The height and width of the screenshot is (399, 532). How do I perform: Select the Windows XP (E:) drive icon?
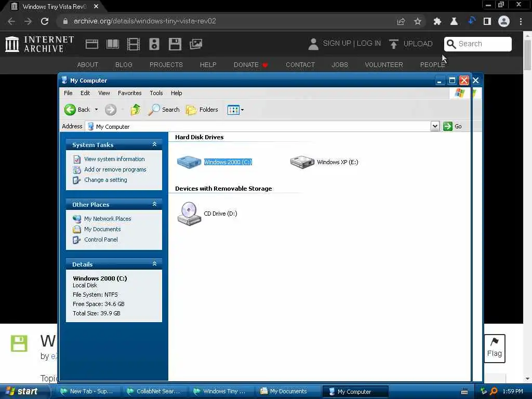[302, 162]
